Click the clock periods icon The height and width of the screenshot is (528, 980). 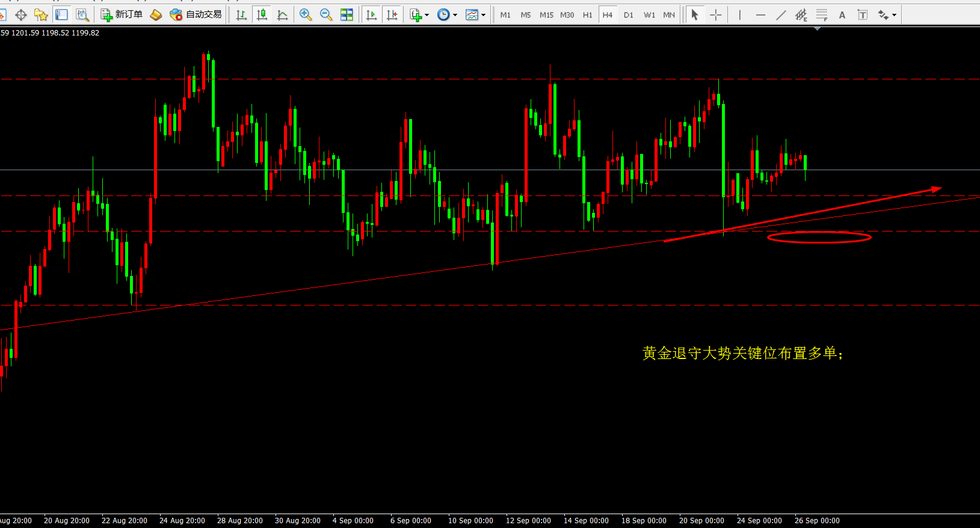[443, 14]
